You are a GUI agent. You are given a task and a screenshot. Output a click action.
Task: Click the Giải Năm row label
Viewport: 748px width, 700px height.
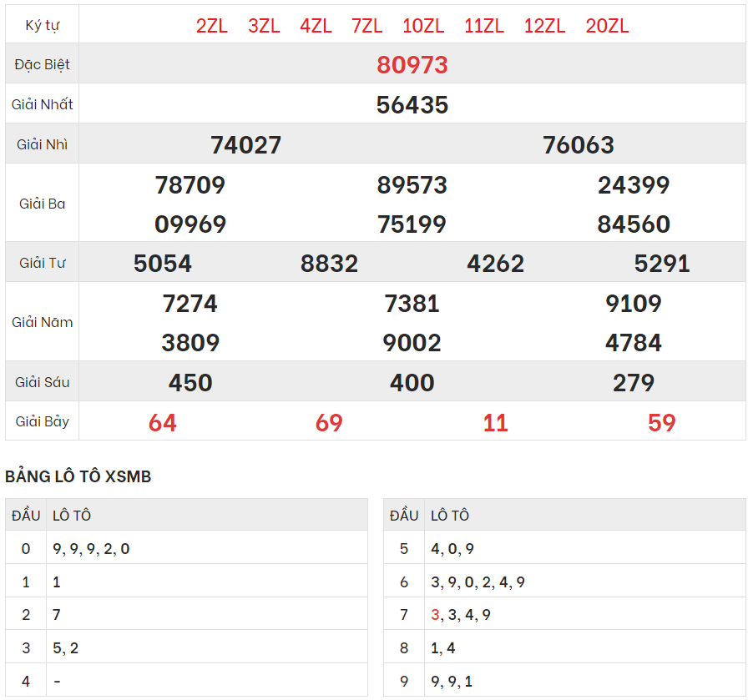pyautogui.click(x=42, y=322)
